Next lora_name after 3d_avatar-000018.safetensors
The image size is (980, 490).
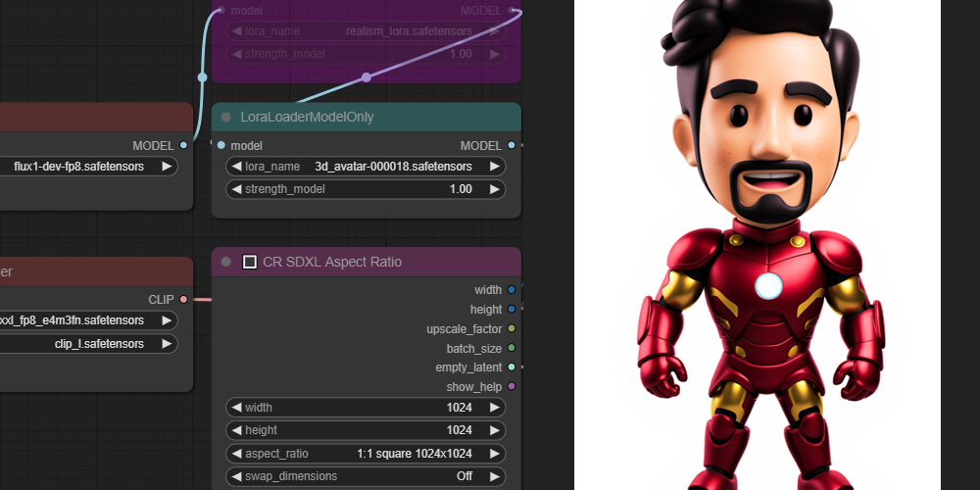(x=494, y=167)
